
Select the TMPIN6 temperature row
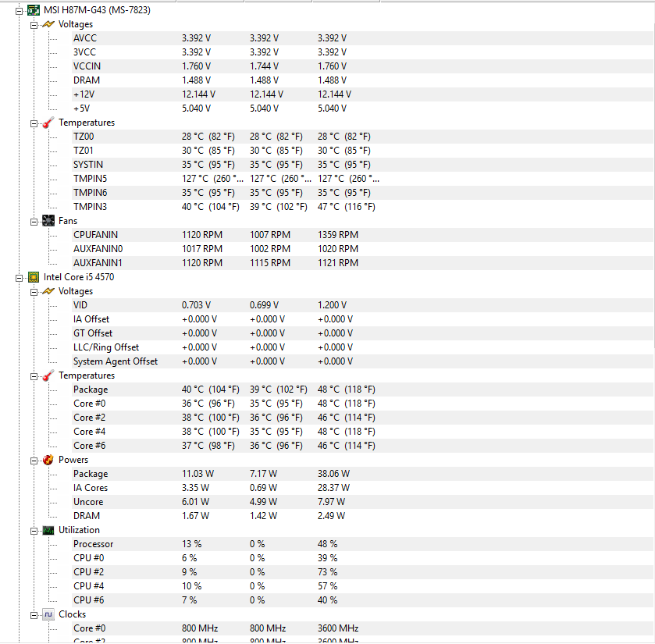[362, 193]
